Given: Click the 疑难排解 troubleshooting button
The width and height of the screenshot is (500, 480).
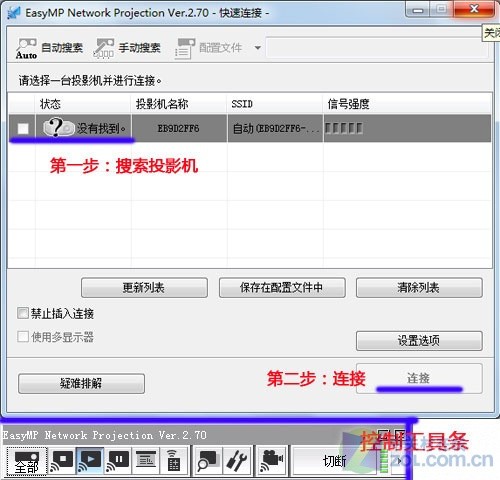Looking at the screenshot, I should (x=81, y=384).
